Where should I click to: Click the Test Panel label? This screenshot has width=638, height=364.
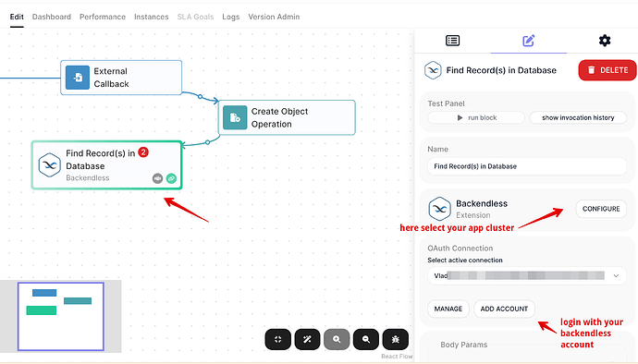446,103
